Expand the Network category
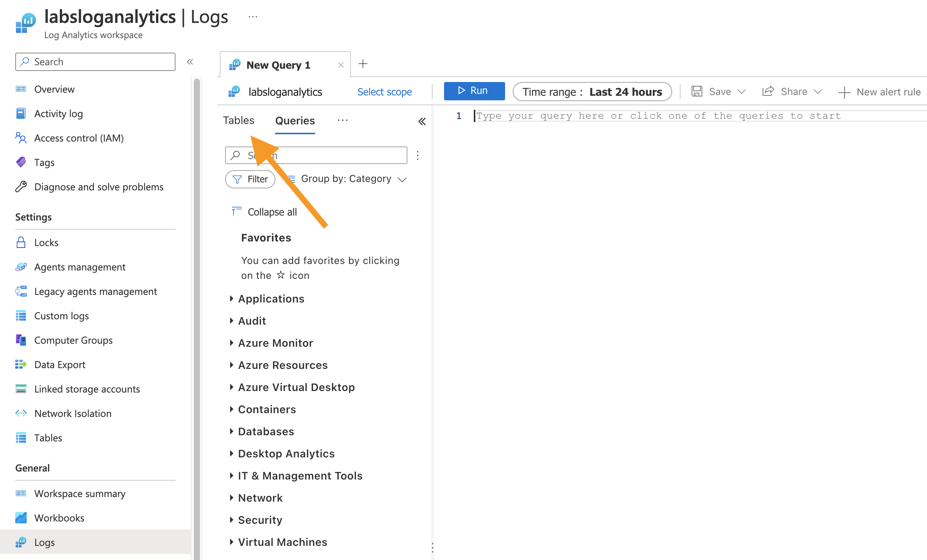The image size is (927, 560). pos(232,498)
